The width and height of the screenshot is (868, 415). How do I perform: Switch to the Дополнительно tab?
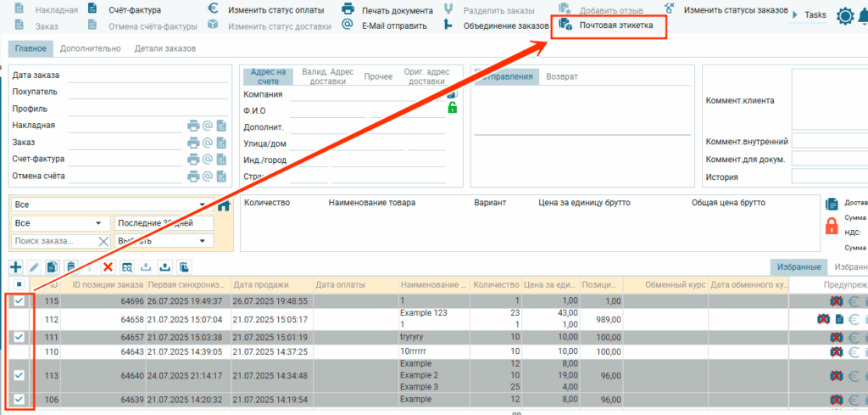click(90, 48)
